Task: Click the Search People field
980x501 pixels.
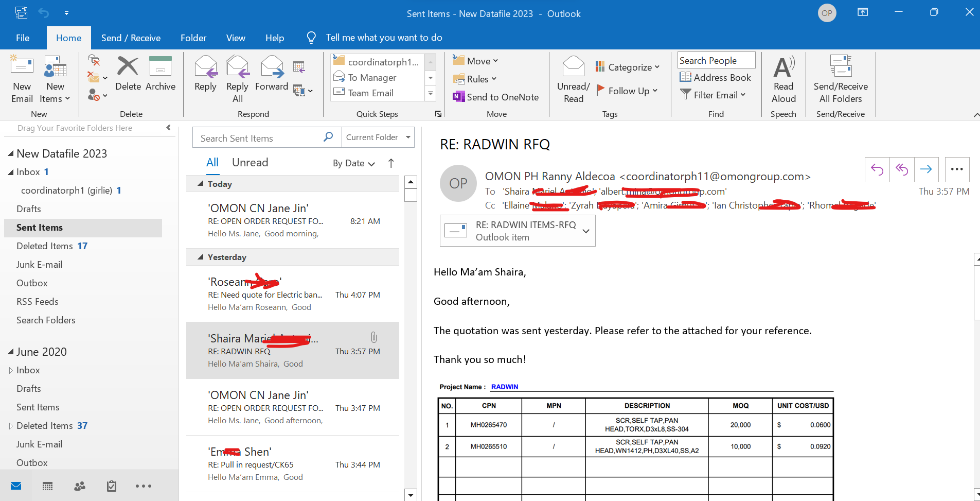Action: 716,60
